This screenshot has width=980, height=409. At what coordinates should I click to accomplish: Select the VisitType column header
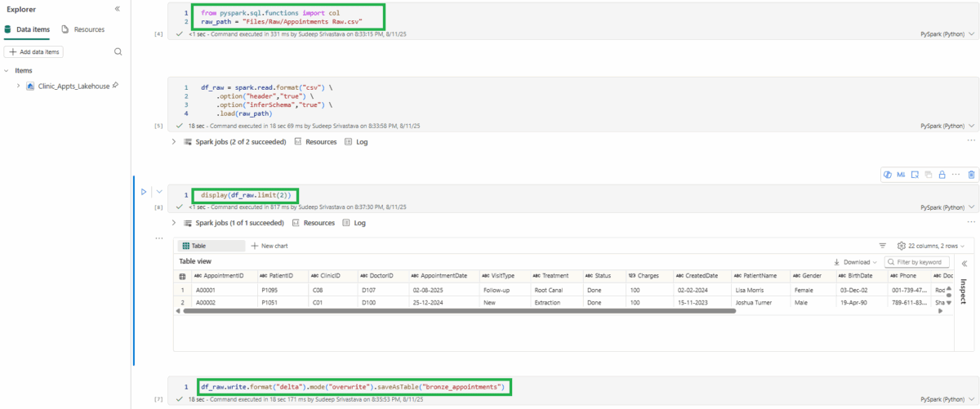pos(503,276)
